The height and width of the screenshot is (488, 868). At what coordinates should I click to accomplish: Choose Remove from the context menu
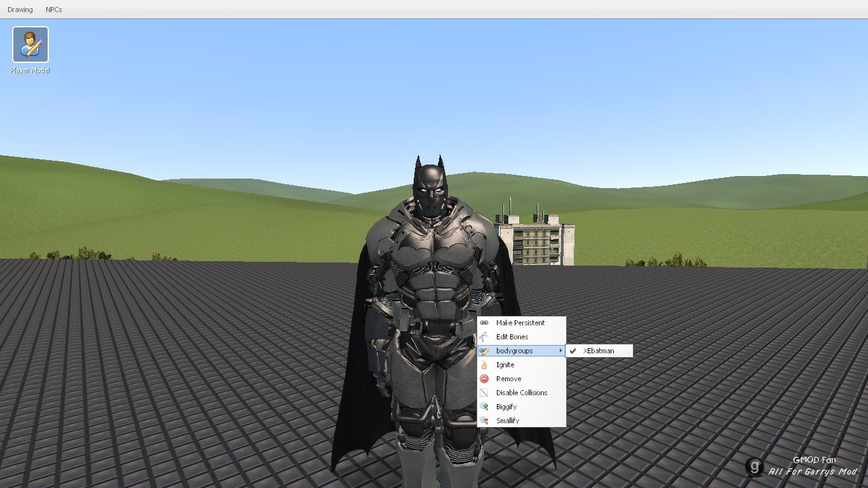(x=521, y=379)
